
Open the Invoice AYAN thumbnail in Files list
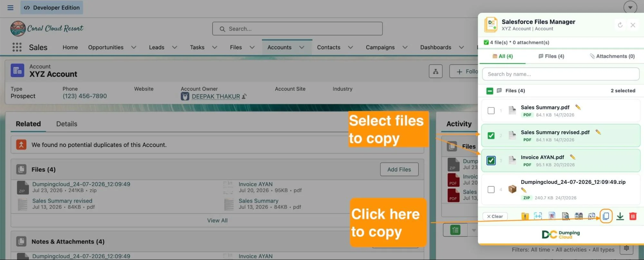[x=228, y=187]
